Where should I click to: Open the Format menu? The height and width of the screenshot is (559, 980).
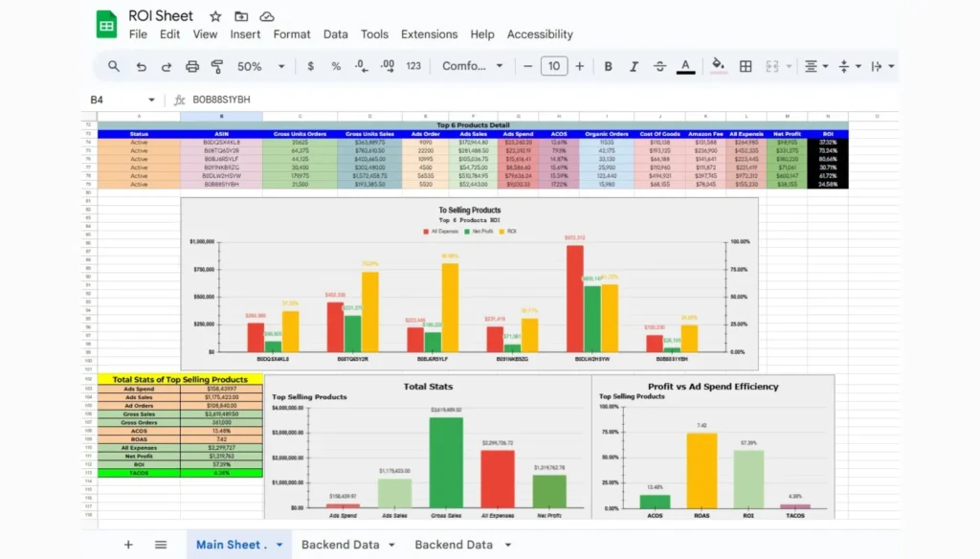(x=292, y=34)
